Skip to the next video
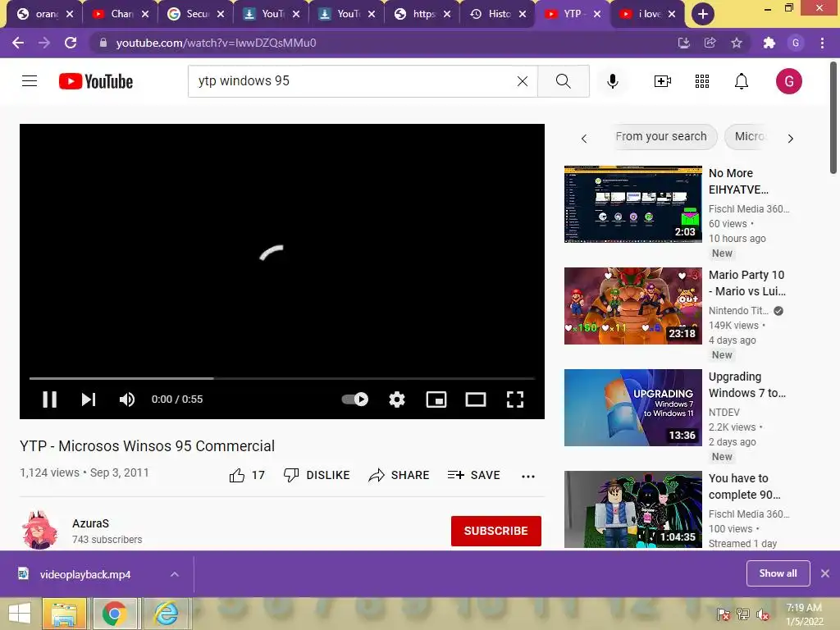840x630 pixels. (x=89, y=399)
